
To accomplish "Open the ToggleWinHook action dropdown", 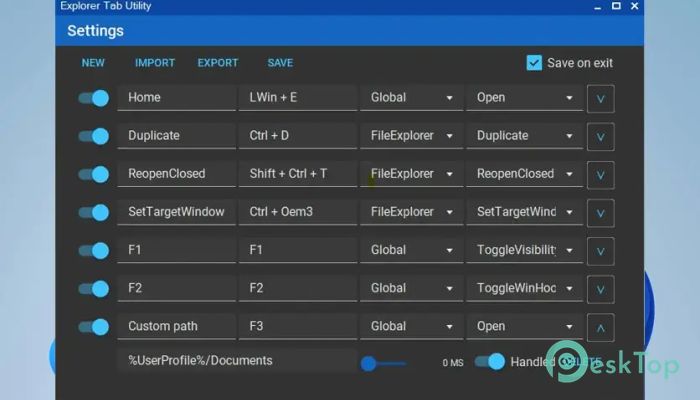I will click(525, 288).
